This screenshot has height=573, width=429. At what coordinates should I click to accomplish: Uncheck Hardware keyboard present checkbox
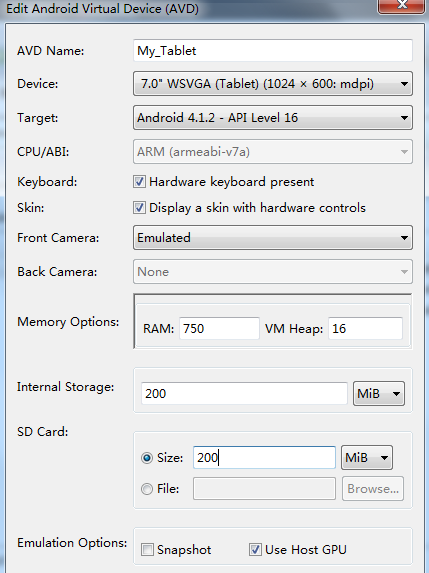pyautogui.click(x=139, y=182)
